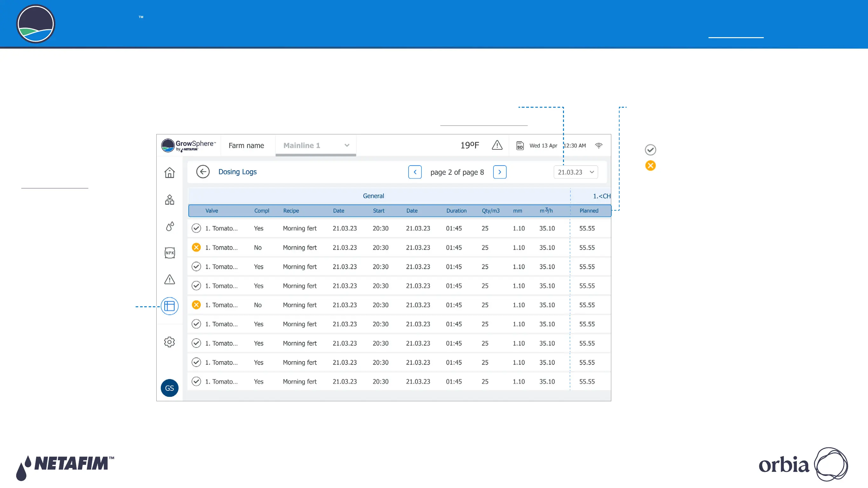
Task: Click the Recipe column header
Action: coord(291,211)
